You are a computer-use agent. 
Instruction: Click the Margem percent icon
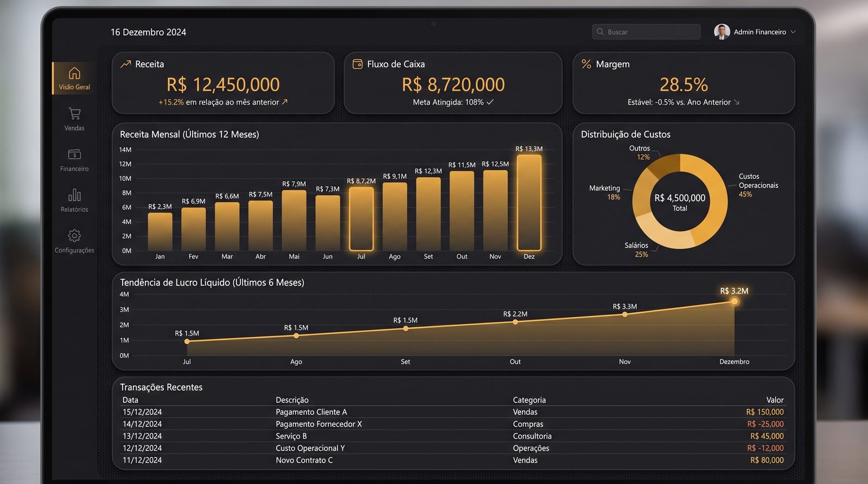pyautogui.click(x=586, y=64)
